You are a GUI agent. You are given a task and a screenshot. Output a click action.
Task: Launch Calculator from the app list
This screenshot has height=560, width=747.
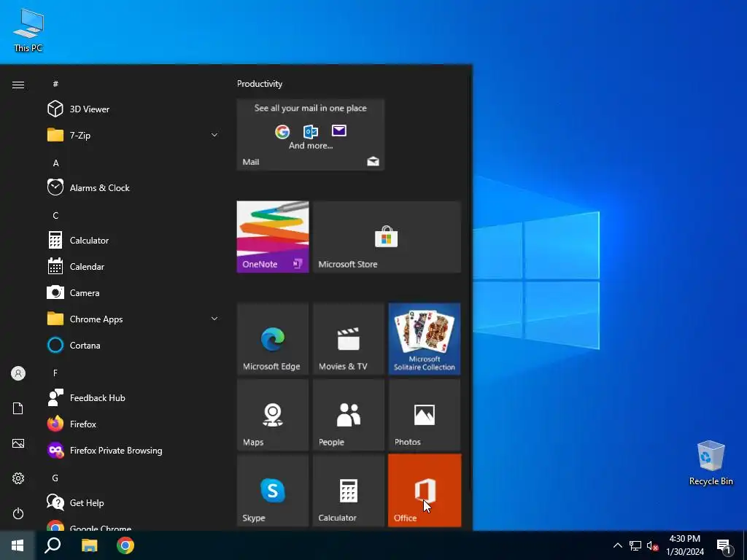pyautogui.click(x=133, y=241)
